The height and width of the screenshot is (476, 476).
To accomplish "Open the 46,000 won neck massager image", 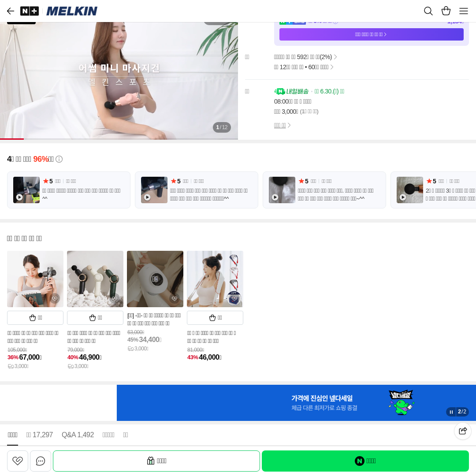I will tap(215, 279).
